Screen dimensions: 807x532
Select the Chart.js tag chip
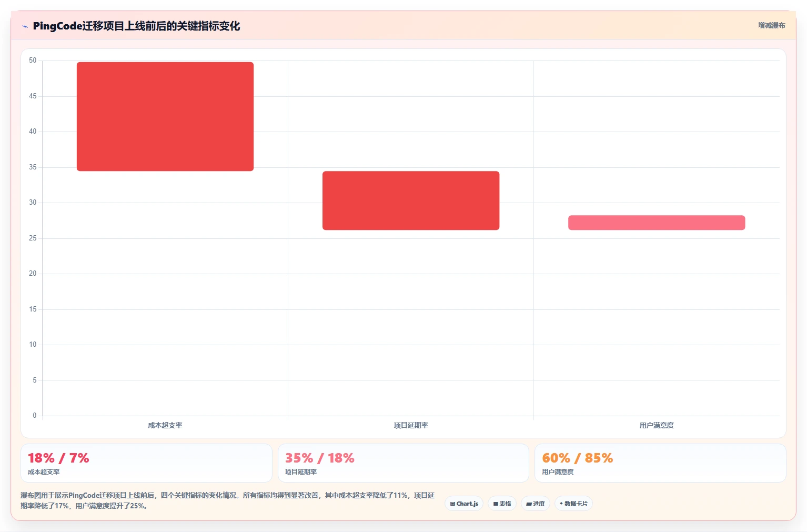point(464,504)
